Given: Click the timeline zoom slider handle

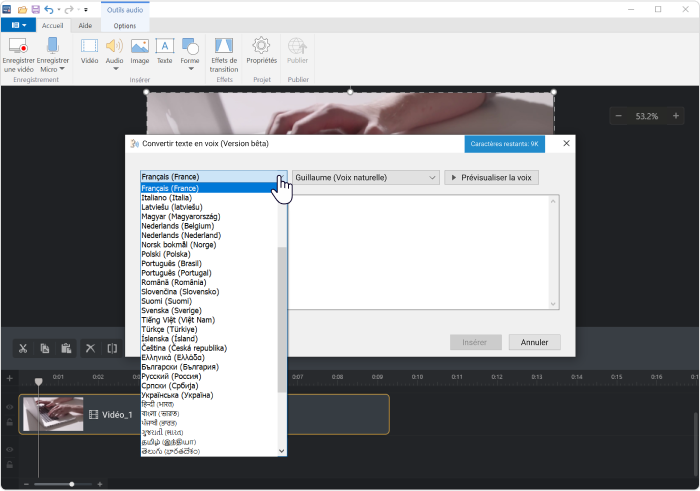Looking at the screenshot, I should [x=71, y=484].
